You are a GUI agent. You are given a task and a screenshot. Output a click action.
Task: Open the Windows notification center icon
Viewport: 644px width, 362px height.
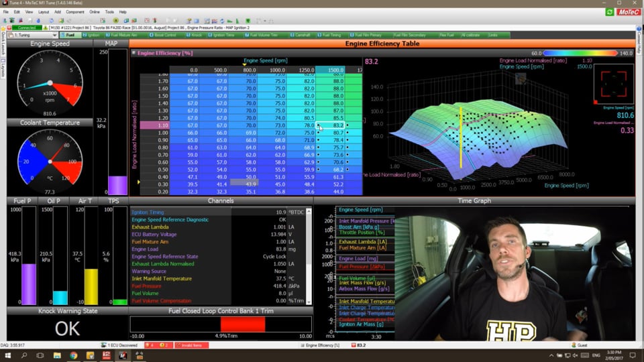(x=633, y=355)
